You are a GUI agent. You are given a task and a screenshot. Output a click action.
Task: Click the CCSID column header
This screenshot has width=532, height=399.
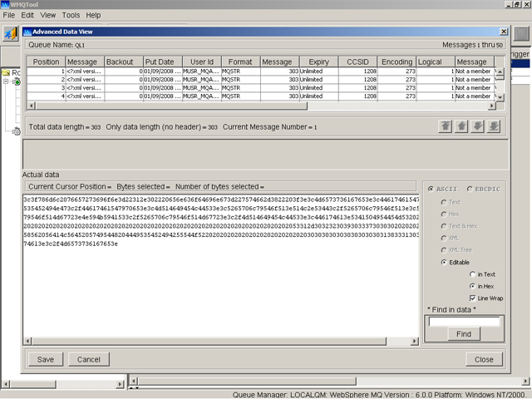(358, 62)
